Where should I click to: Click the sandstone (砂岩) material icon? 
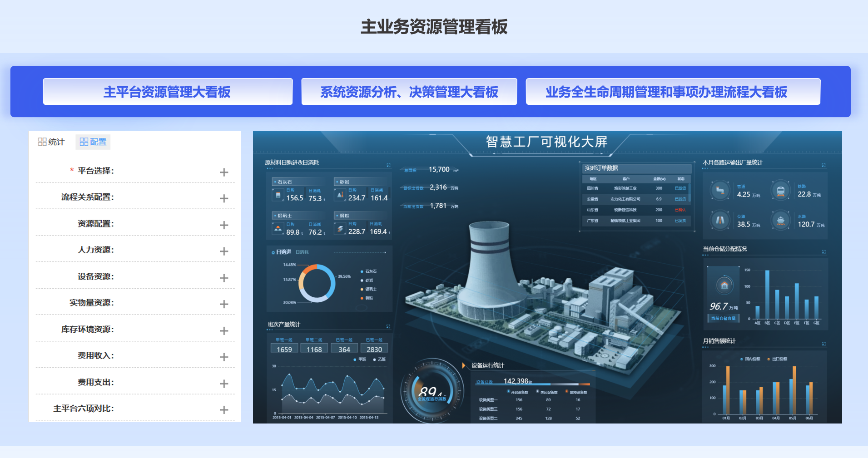pos(340,195)
